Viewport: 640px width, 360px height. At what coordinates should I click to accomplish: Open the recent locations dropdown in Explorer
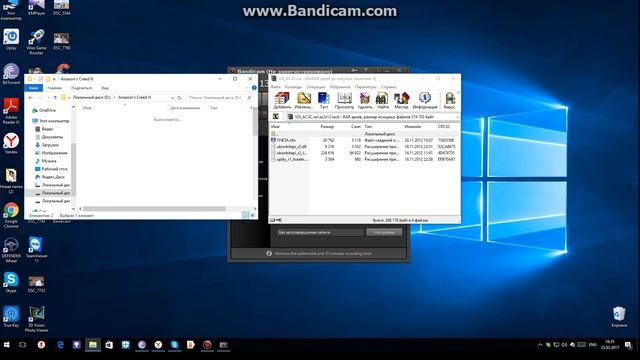tap(48, 98)
